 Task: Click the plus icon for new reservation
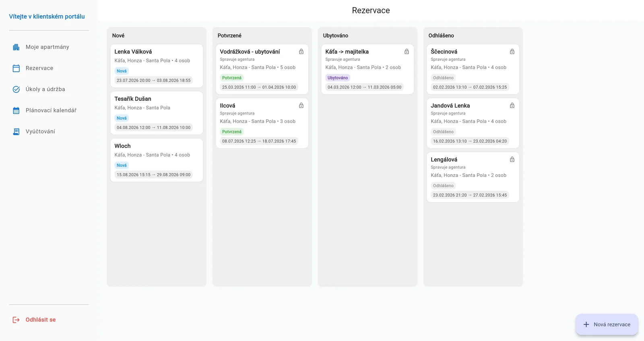pos(586,324)
